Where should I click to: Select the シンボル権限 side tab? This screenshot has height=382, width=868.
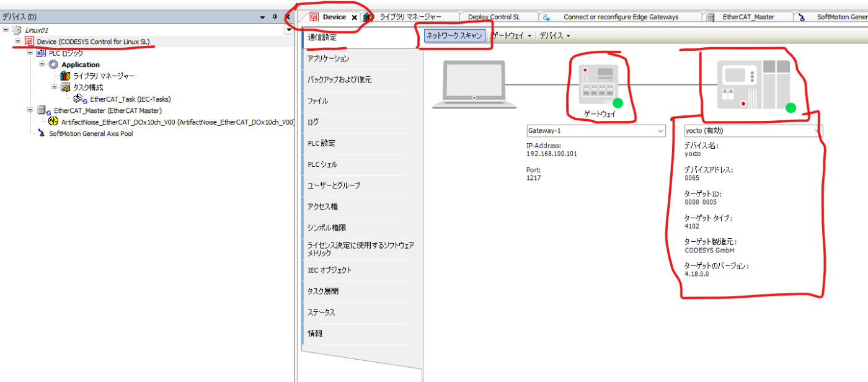coord(362,227)
